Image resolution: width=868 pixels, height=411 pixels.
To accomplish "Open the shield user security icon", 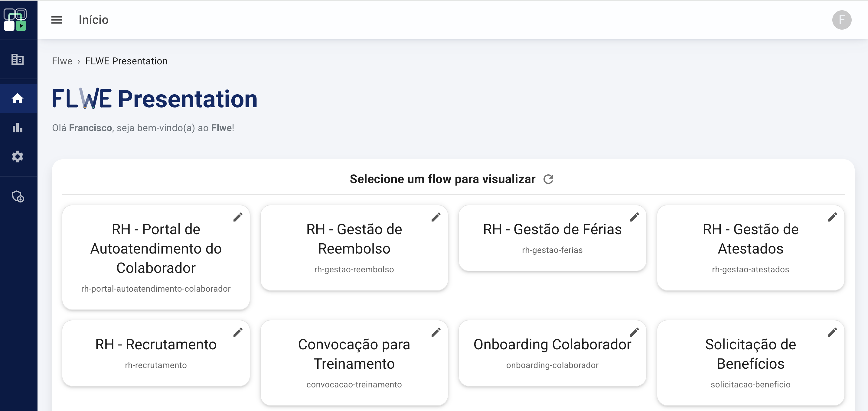I will [x=18, y=196].
